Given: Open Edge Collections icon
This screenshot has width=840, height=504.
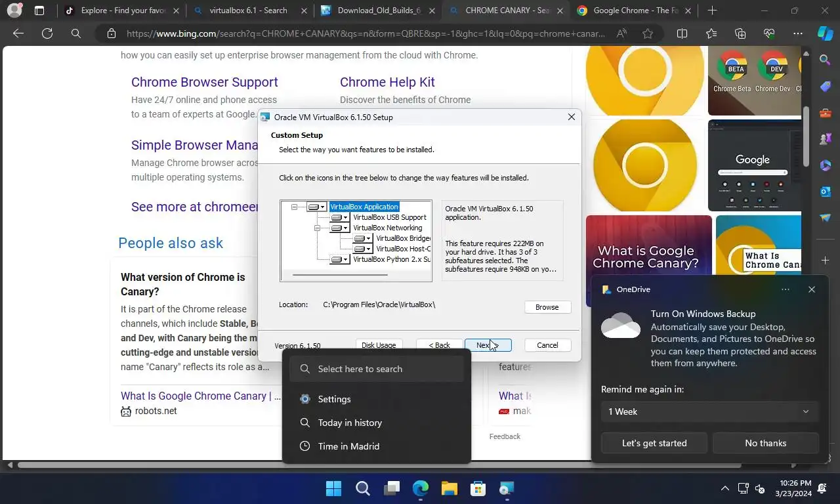Looking at the screenshot, I should pos(740,33).
